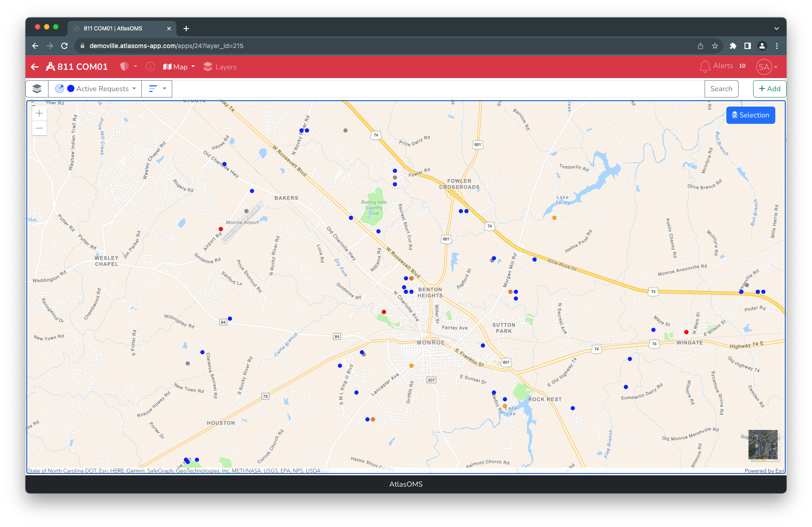812x527 pixels.
Task: Select orange marker near Lake Twitty
Action: 554,218
